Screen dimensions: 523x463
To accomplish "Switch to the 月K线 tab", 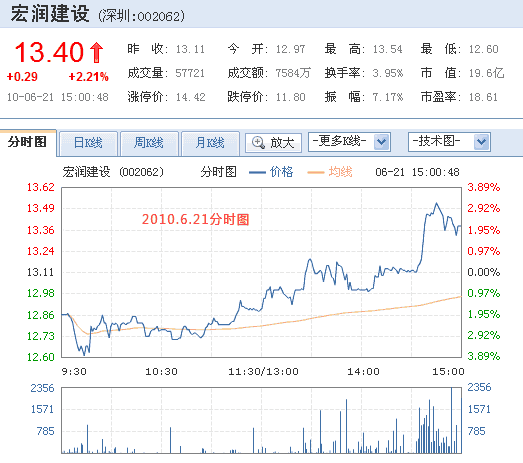I will (x=210, y=143).
